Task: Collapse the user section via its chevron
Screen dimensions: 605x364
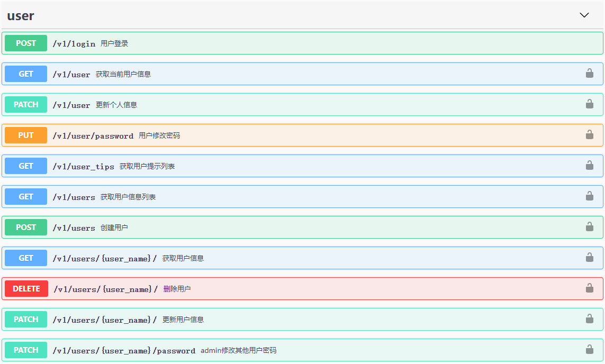Action: (x=584, y=15)
